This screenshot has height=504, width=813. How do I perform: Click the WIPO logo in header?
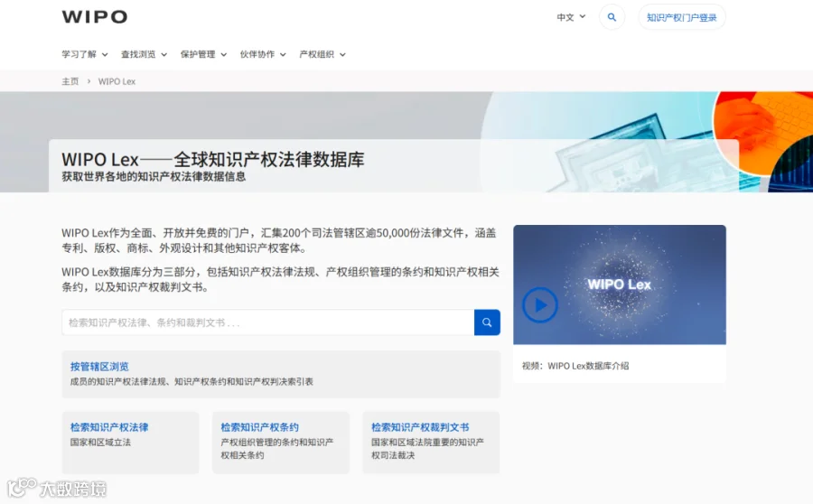[94, 16]
